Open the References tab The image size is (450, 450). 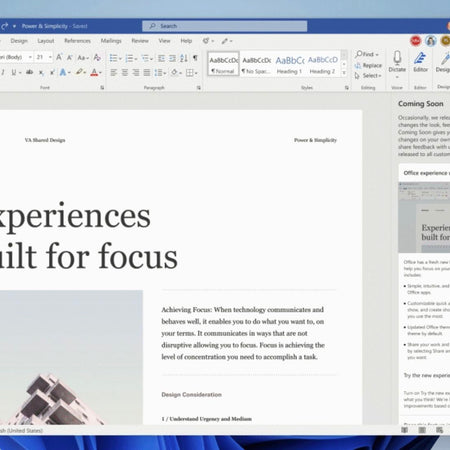[x=77, y=41]
